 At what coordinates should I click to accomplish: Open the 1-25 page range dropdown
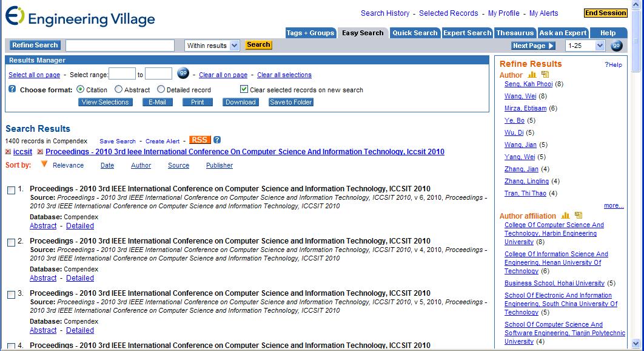pos(585,46)
